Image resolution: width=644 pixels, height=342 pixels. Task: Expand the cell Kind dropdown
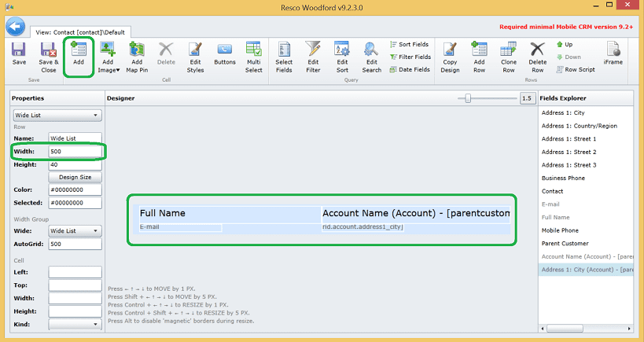[x=75, y=325]
